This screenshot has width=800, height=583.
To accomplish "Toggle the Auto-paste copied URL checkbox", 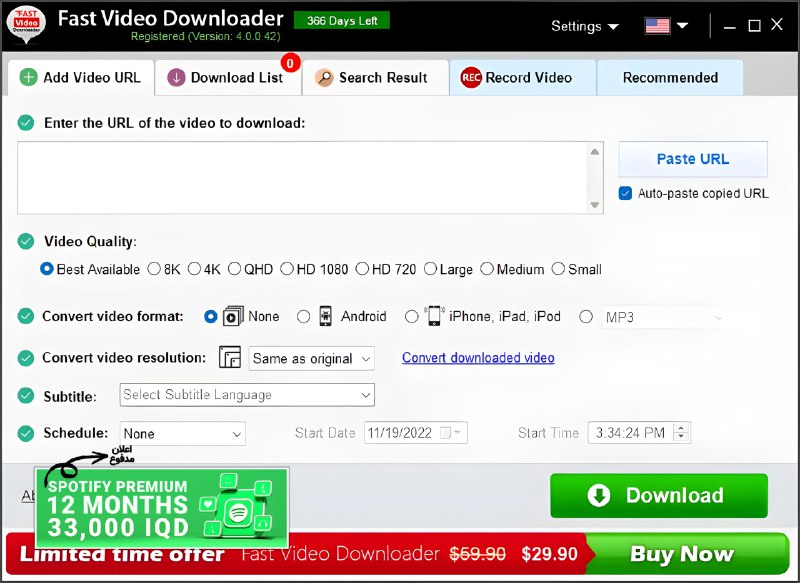I will [625, 193].
